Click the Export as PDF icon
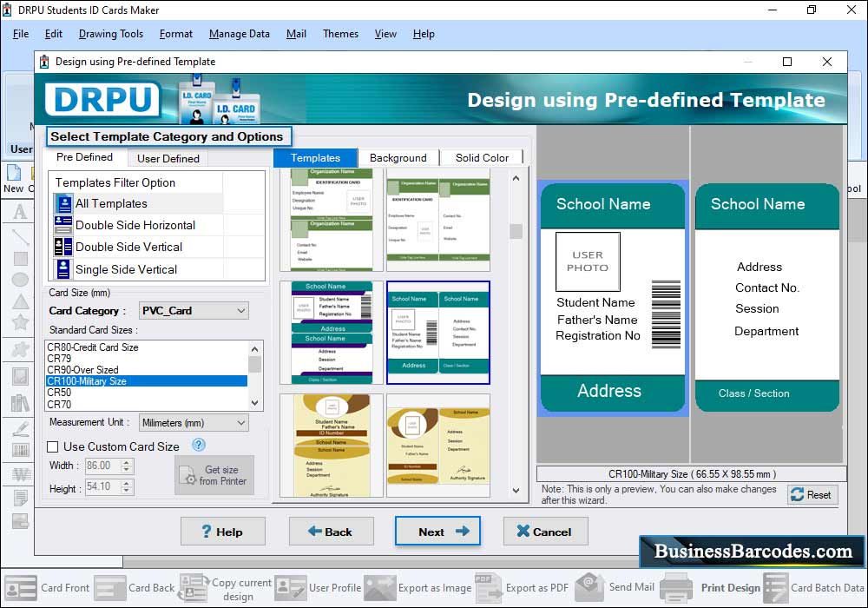This screenshot has height=608, width=868. 488,587
